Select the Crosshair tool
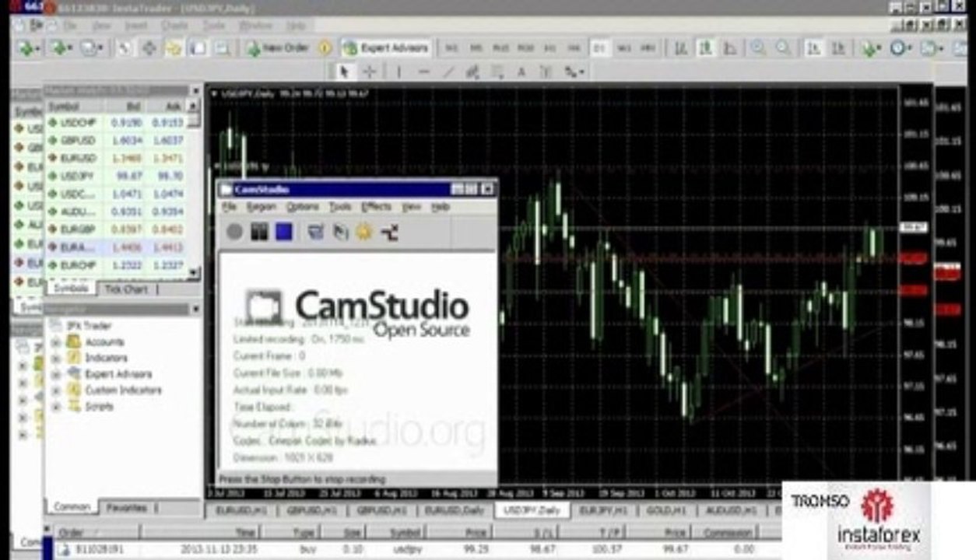The image size is (976, 560). (x=370, y=72)
